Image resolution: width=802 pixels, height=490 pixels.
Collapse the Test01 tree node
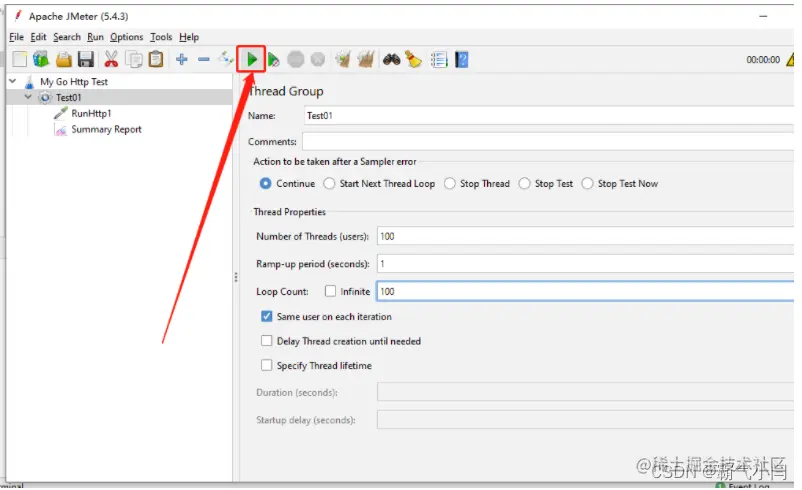coord(28,97)
